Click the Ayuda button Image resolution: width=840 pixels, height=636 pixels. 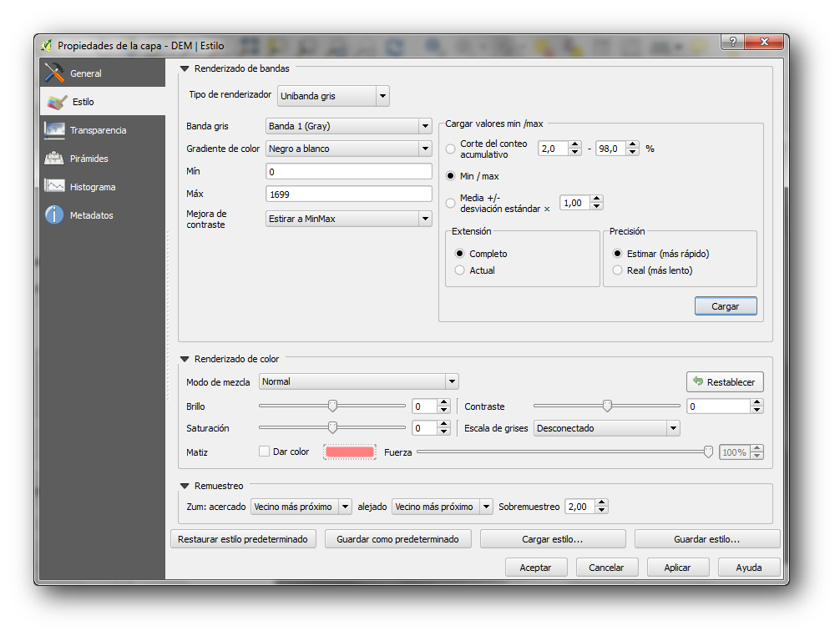click(749, 568)
